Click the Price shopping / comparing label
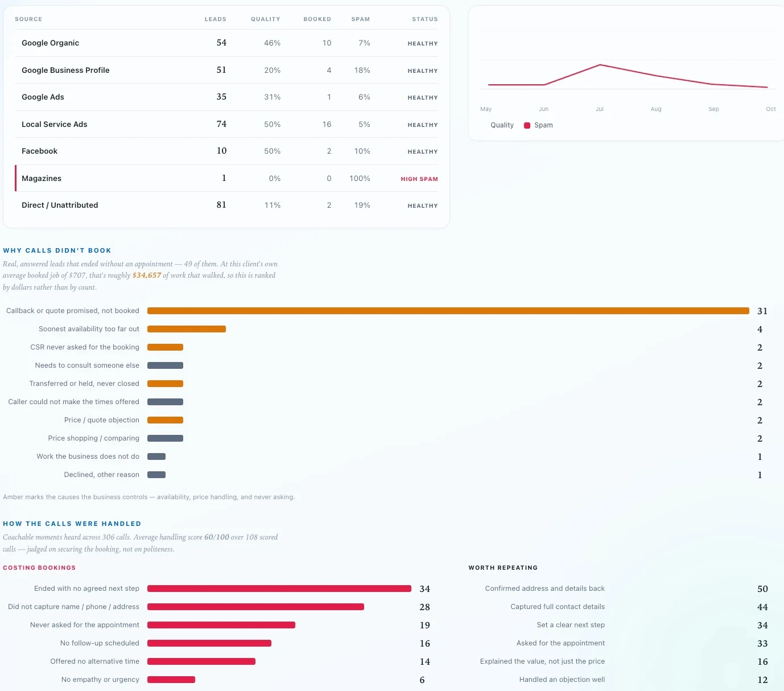 [x=94, y=438]
